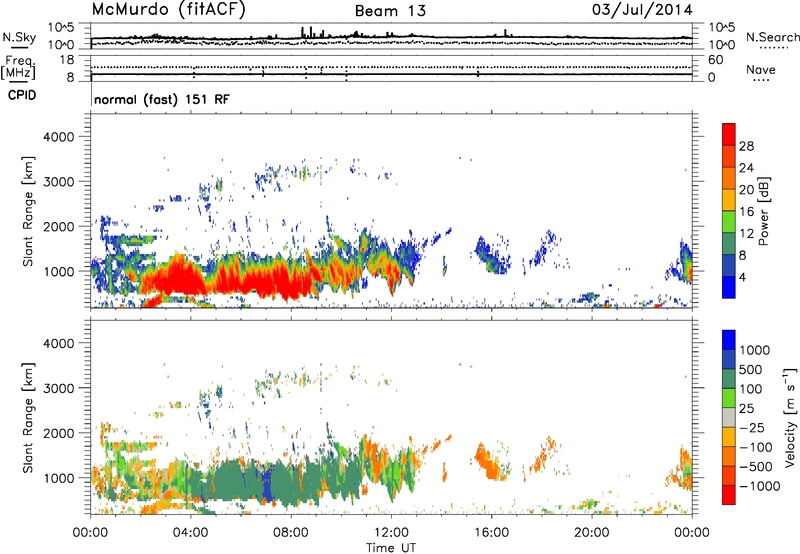Click the "1000" velocity colorbar tick

click(754, 350)
